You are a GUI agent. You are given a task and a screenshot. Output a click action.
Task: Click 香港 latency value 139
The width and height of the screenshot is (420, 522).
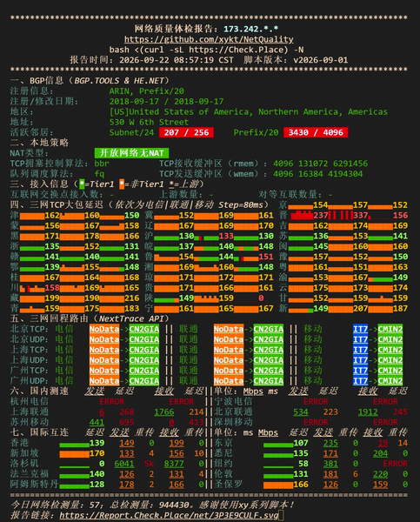click(x=97, y=443)
